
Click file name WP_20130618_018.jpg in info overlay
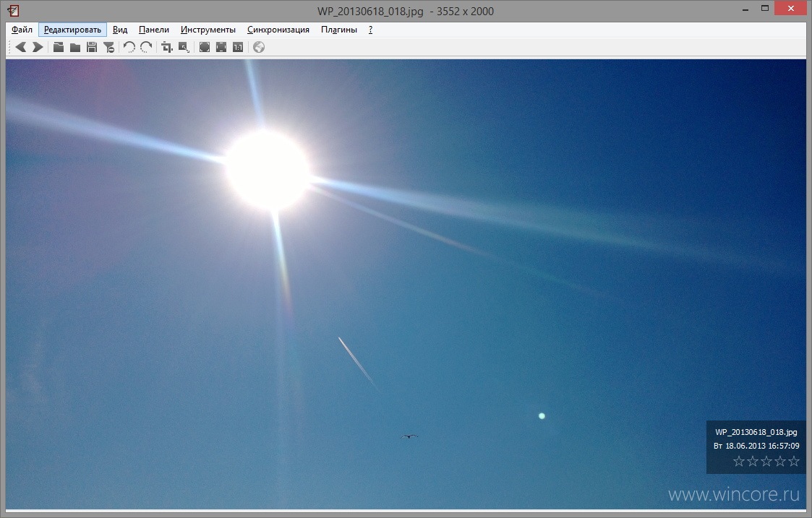[756, 432]
